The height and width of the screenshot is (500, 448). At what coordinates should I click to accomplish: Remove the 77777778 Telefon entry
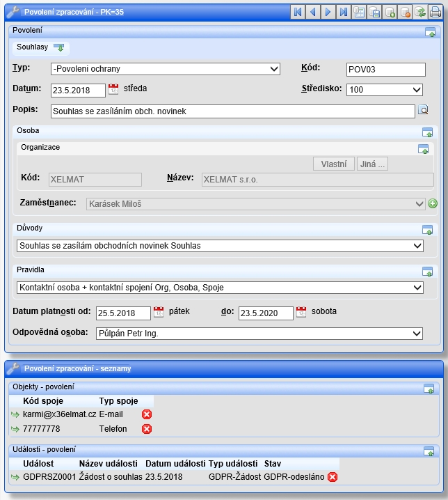(x=147, y=429)
